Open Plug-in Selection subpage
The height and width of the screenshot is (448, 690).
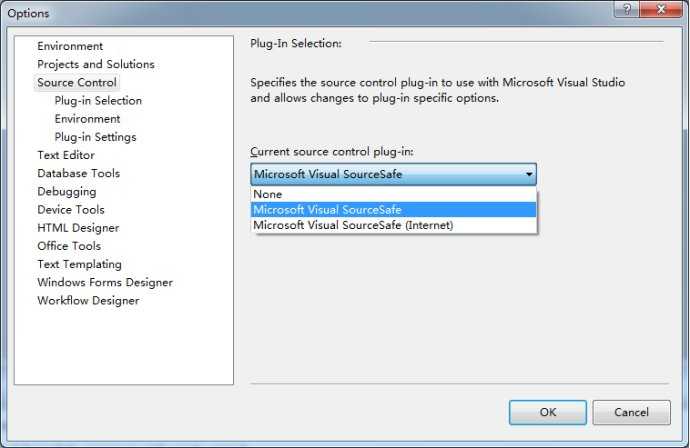click(98, 101)
